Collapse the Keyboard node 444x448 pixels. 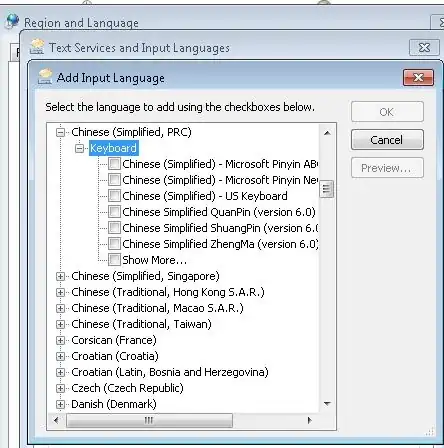[x=79, y=148]
